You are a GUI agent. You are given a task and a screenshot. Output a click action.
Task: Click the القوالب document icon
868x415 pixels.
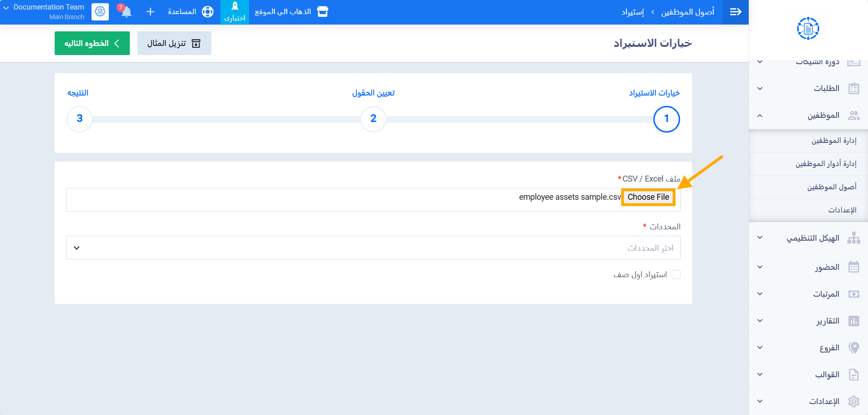pyautogui.click(x=854, y=375)
